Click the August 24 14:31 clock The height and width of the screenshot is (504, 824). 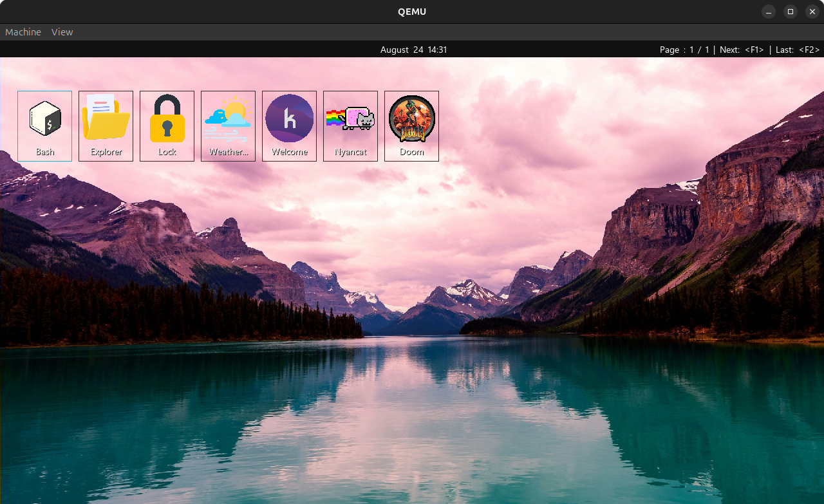click(x=413, y=50)
